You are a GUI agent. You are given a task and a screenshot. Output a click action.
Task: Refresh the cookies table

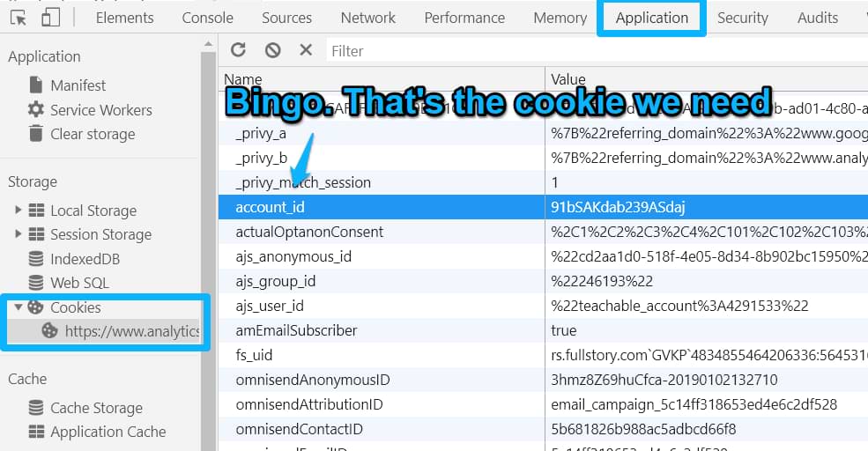point(239,50)
